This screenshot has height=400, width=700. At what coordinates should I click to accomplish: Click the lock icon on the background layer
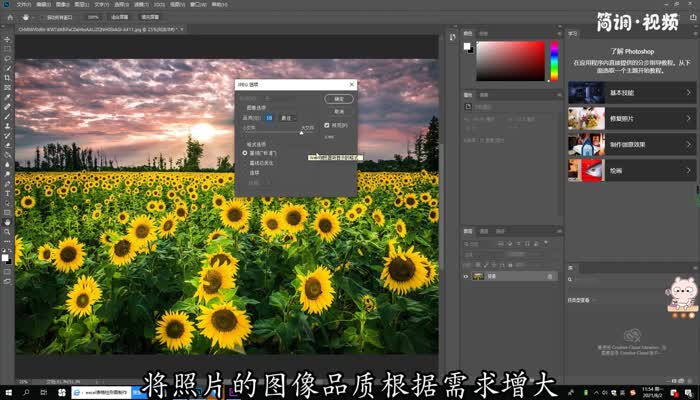click(x=549, y=276)
